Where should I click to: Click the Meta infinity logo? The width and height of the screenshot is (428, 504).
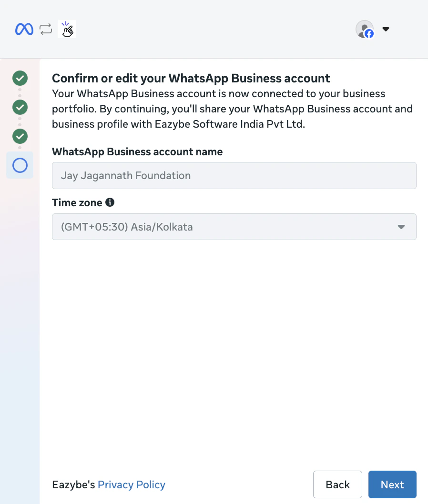click(24, 29)
